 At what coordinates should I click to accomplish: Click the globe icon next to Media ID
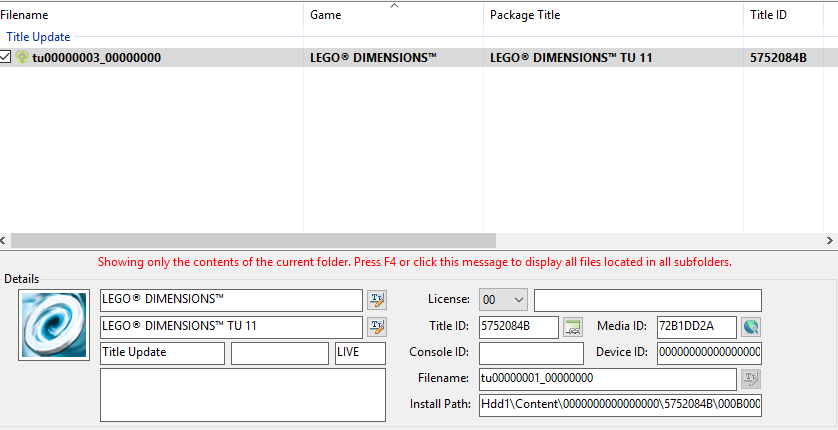pyautogui.click(x=751, y=327)
